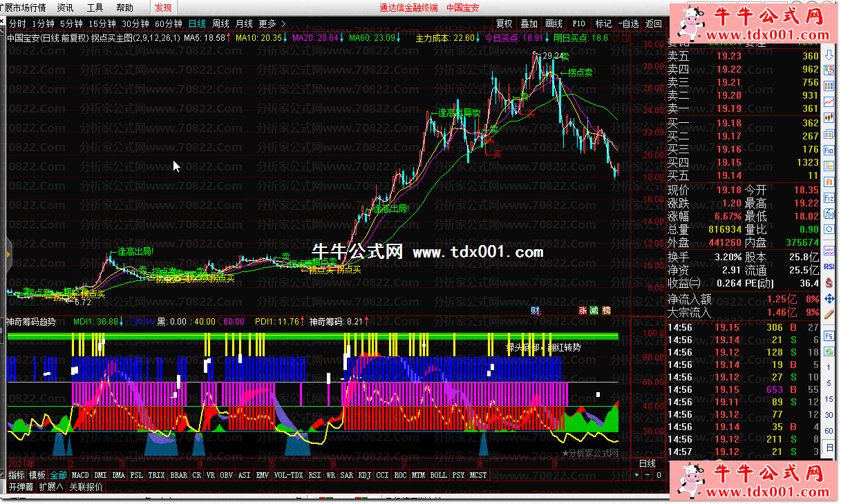Open the grid table sidebar icon
The width and height of the screenshot is (841, 504).
tap(829, 85)
